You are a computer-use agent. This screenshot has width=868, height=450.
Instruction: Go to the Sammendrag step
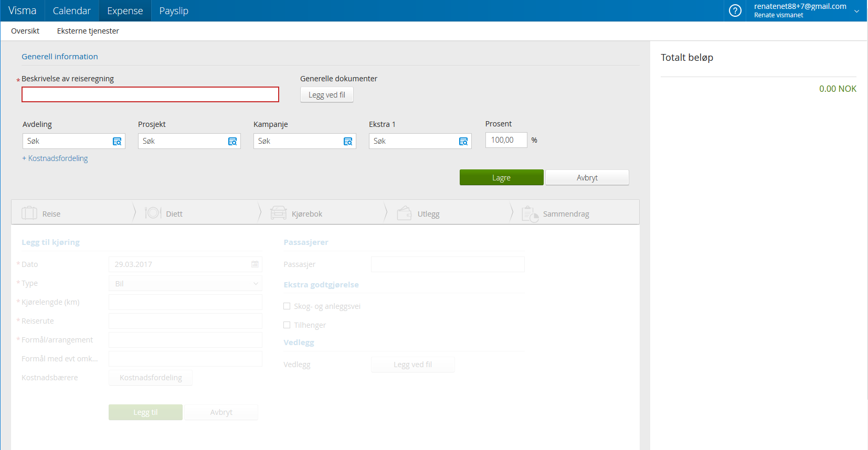pyautogui.click(x=576, y=213)
